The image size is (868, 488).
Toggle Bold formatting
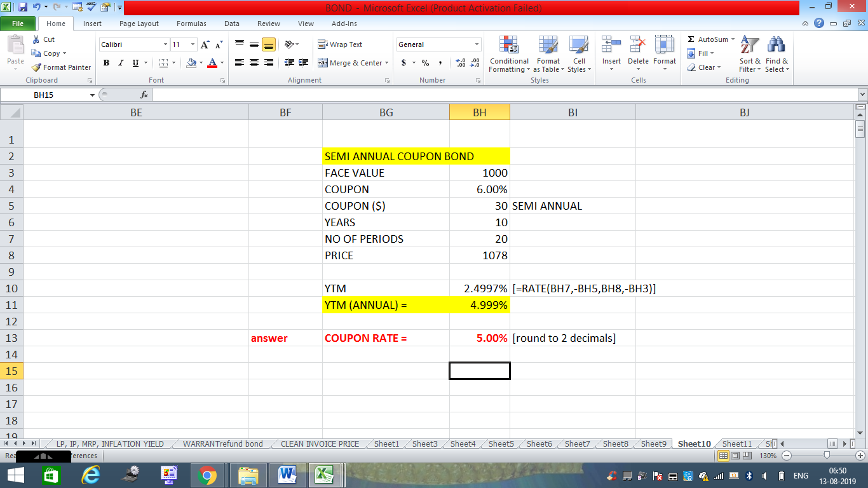[x=106, y=63]
